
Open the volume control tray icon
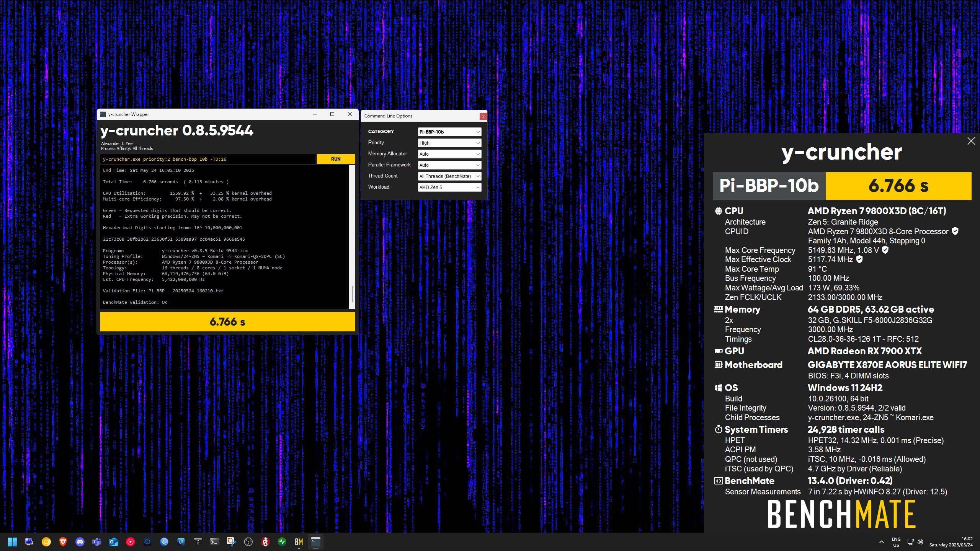[920, 542]
